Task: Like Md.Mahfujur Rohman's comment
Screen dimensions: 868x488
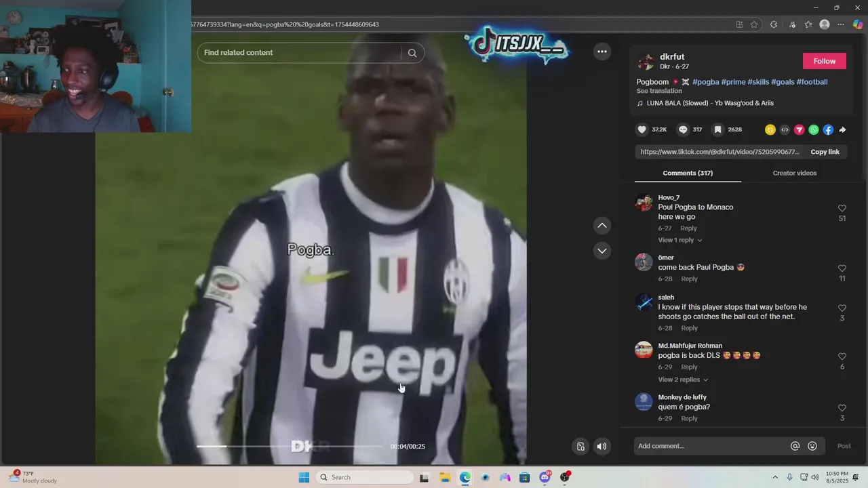Action: point(842,357)
